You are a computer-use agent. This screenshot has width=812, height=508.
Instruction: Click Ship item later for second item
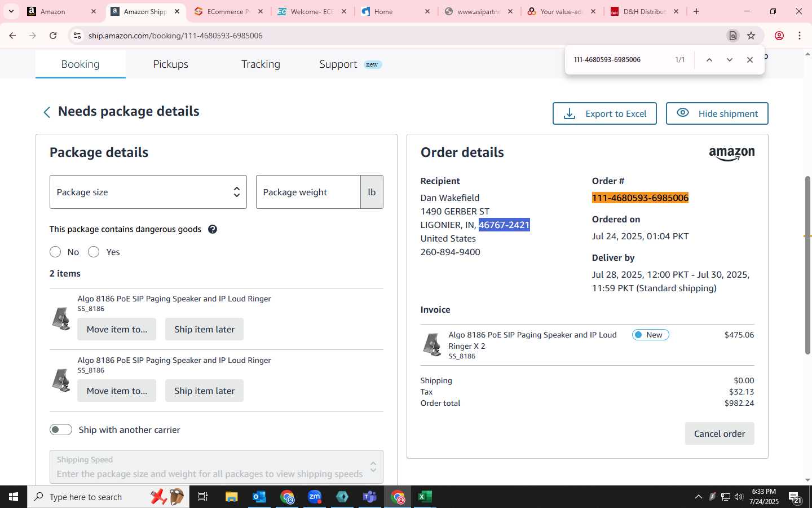(x=204, y=391)
